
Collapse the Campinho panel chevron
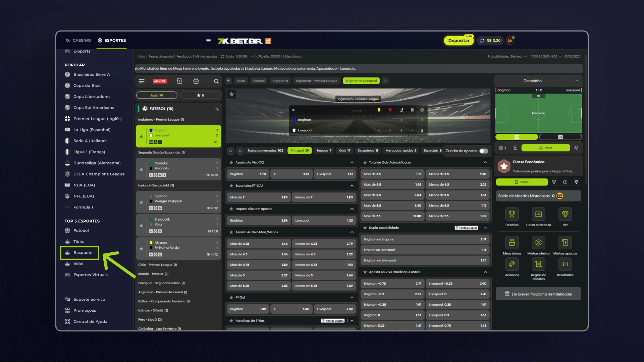(577, 81)
